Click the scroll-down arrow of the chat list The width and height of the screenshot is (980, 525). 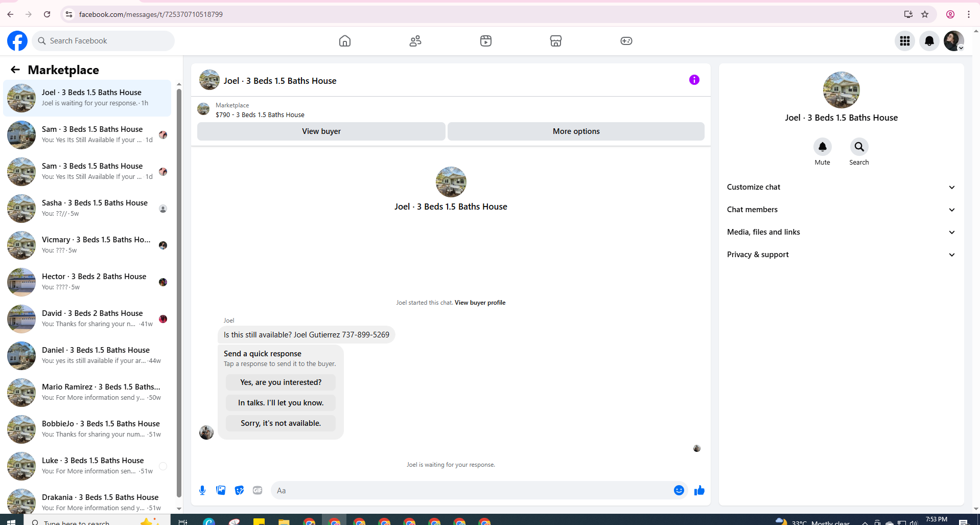coord(179,509)
